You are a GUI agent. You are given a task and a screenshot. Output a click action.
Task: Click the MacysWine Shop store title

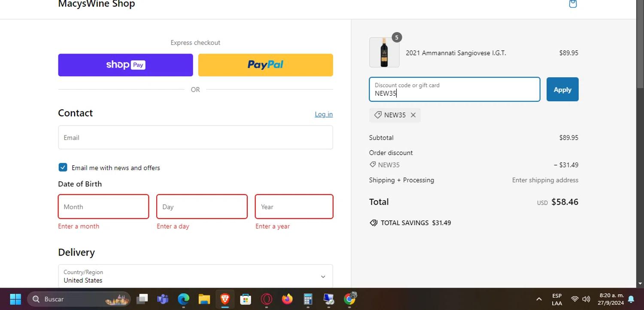click(x=97, y=4)
